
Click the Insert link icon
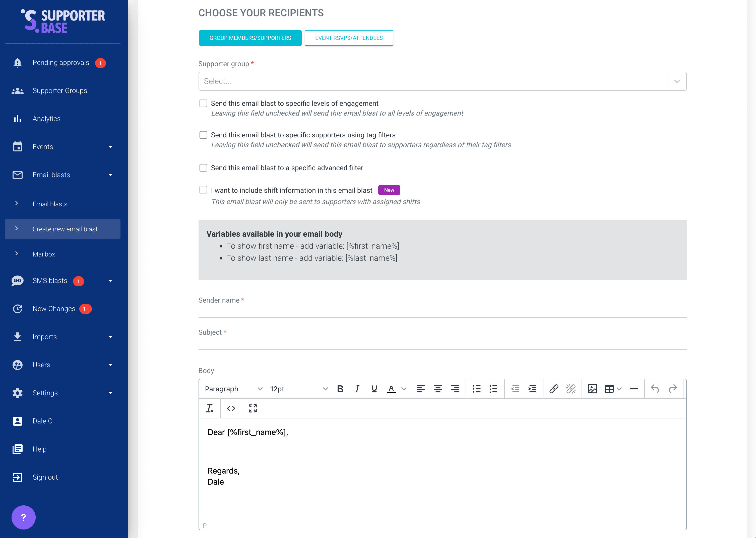pos(554,389)
